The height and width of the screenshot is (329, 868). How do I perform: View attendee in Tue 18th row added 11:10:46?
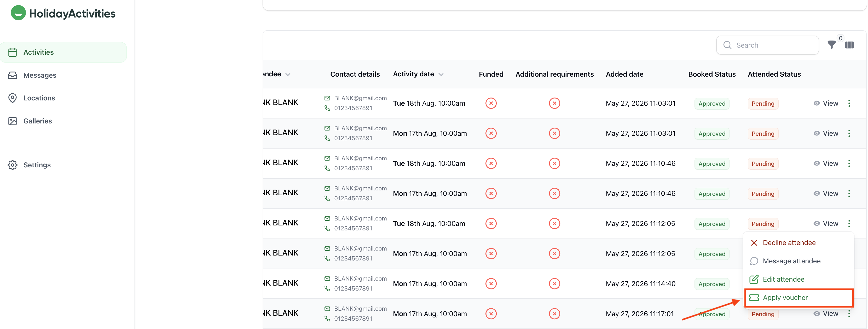[x=826, y=163]
